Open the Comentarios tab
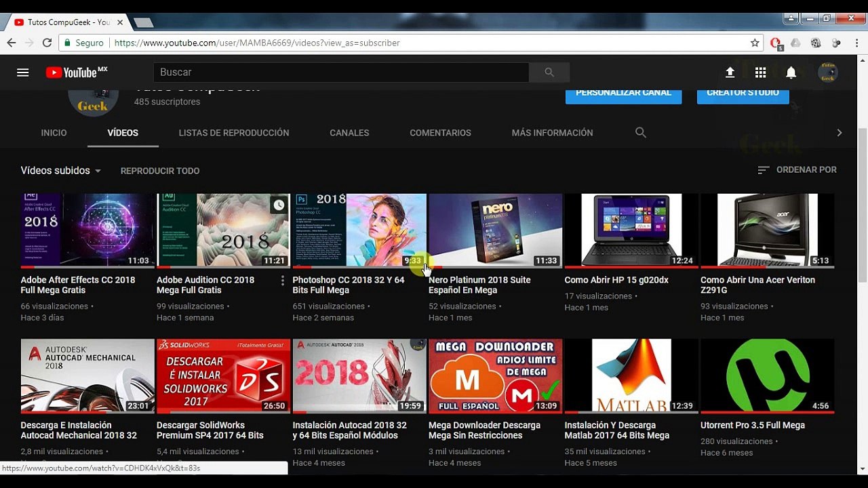868x488 pixels. pos(440,133)
